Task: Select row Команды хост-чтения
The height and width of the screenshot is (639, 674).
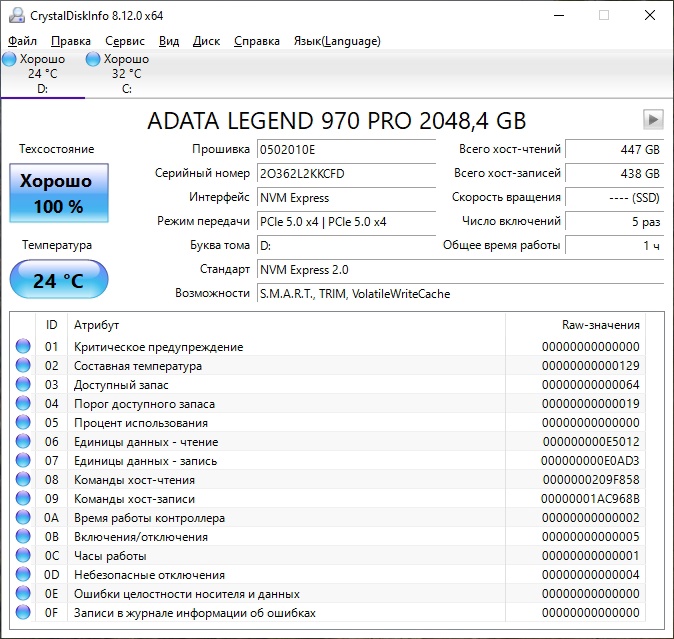Action: (328, 479)
